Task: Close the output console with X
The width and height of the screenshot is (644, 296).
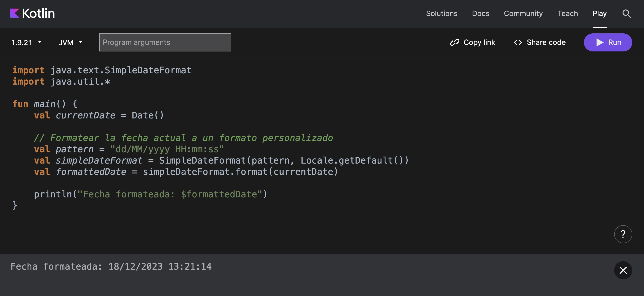Action: tap(623, 270)
